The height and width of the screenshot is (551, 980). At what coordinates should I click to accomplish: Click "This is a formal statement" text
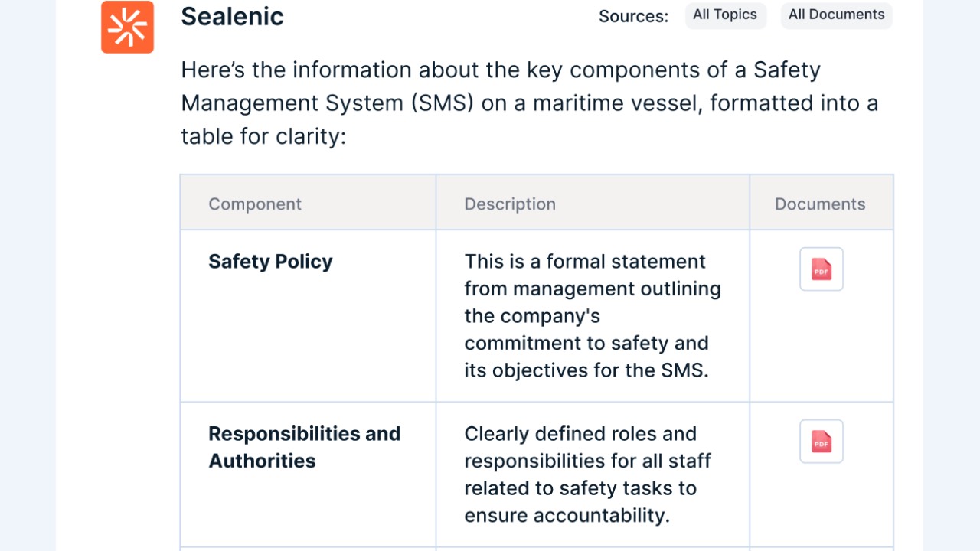[585, 262]
